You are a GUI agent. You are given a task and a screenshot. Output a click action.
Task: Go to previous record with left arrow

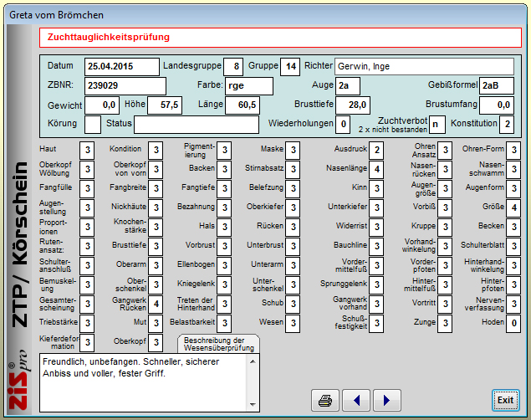[356, 401]
